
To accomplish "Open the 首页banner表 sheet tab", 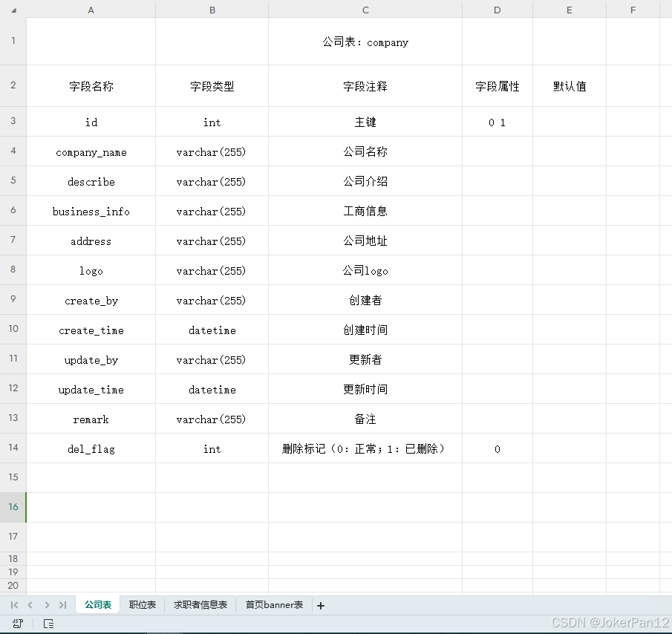I will click(274, 604).
